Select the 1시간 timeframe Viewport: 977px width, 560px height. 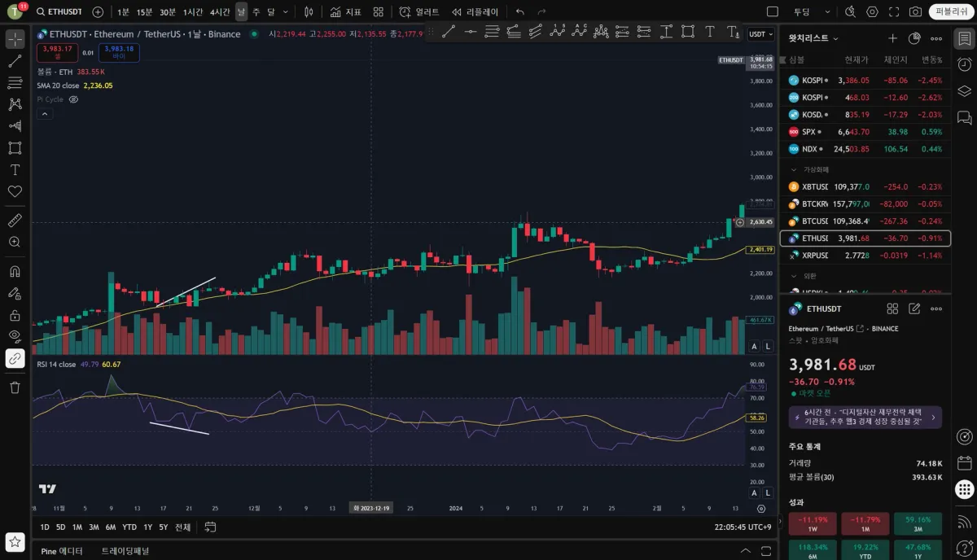pyautogui.click(x=193, y=12)
